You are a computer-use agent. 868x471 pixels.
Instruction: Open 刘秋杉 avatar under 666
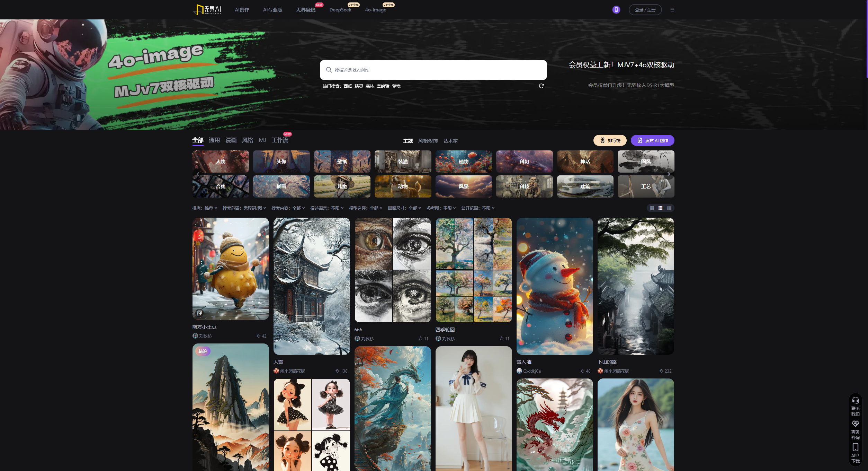(x=357, y=339)
